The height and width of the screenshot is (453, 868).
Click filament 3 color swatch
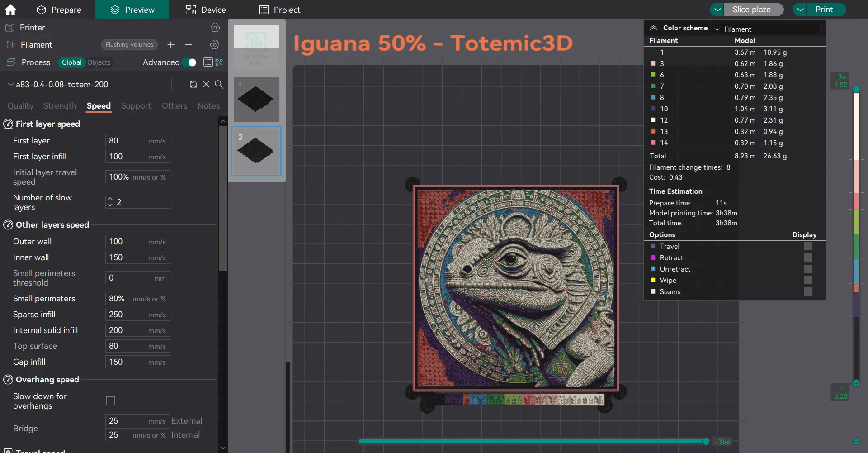[653, 63]
